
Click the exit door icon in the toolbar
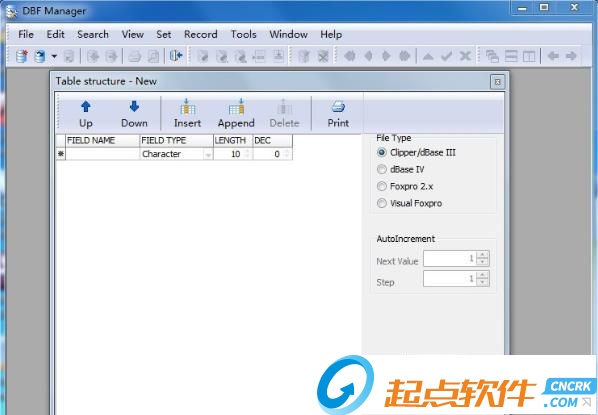(176, 56)
